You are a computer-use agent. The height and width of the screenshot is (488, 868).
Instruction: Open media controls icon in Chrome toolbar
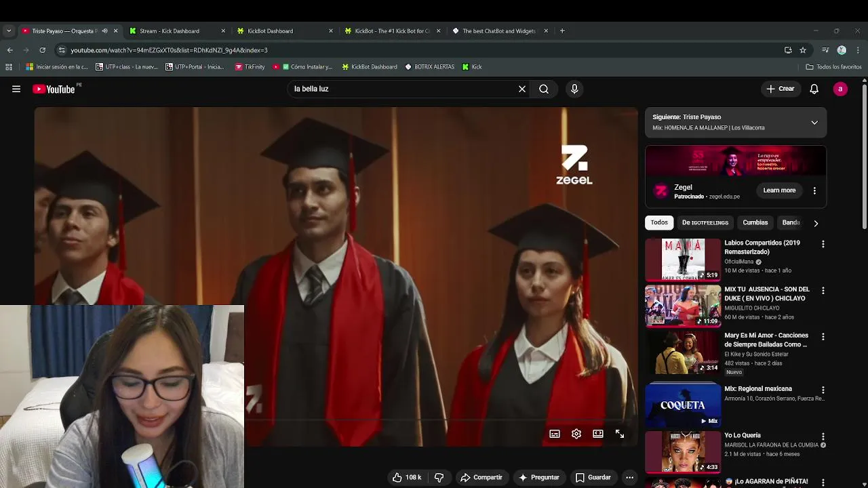[x=825, y=50]
